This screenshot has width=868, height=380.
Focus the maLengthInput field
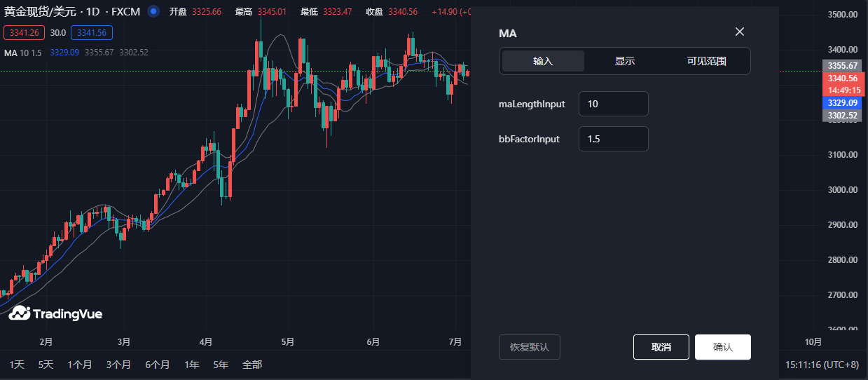pos(613,104)
